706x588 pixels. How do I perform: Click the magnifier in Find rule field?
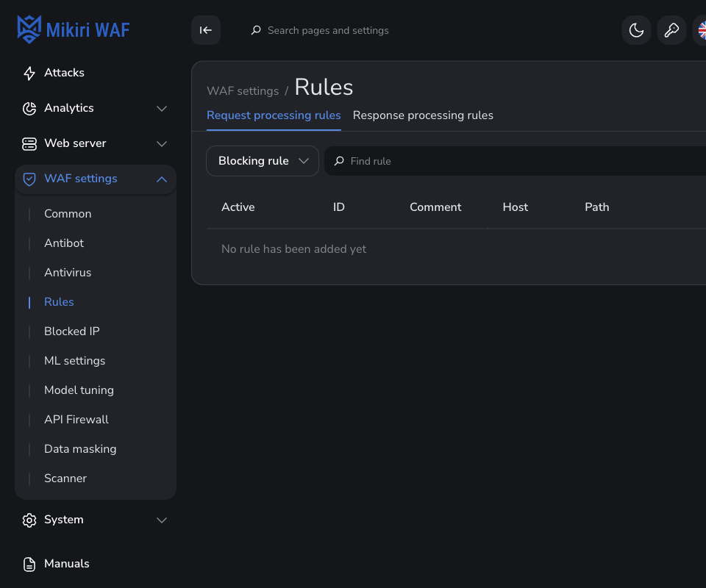pyautogui.click(x=339, y=161)
